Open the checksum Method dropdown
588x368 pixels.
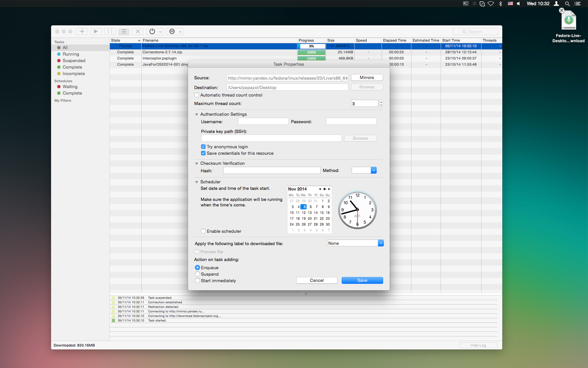pos(364,170)
